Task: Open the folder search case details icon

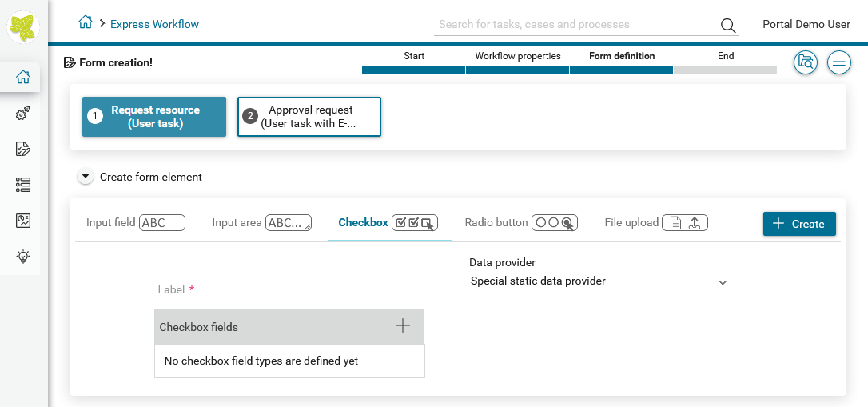Action: (x=806, y=62)
